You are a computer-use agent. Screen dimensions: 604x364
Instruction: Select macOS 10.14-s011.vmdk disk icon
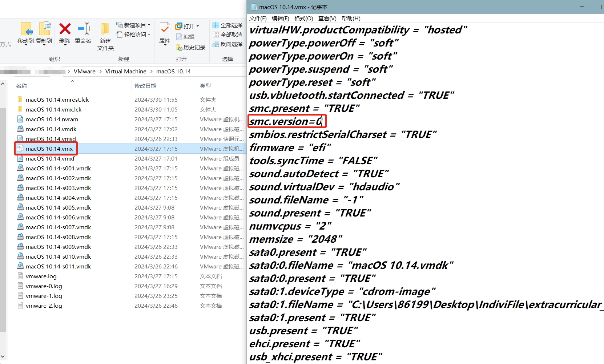coord(20,266)
